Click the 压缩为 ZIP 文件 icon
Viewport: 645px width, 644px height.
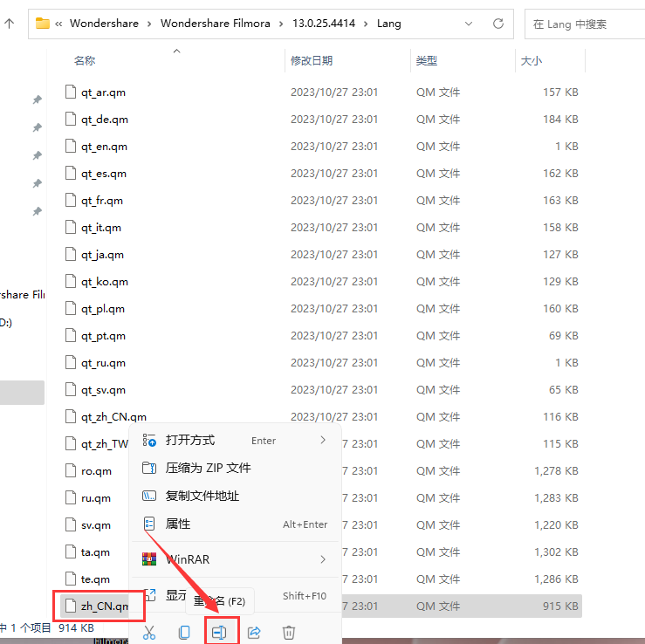(149, 468)
